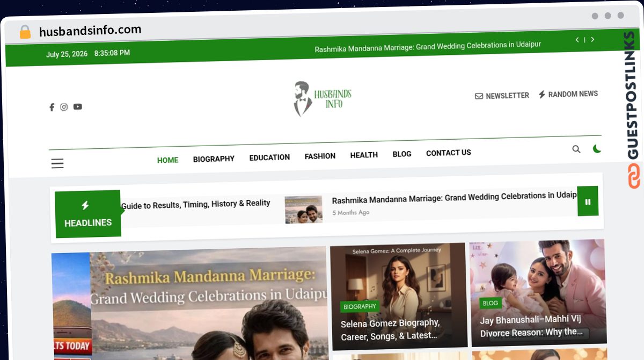Click Rashmika Mandanna headline in ticker
This screenshot has width=644, height=360.
[x=454, y=198]
